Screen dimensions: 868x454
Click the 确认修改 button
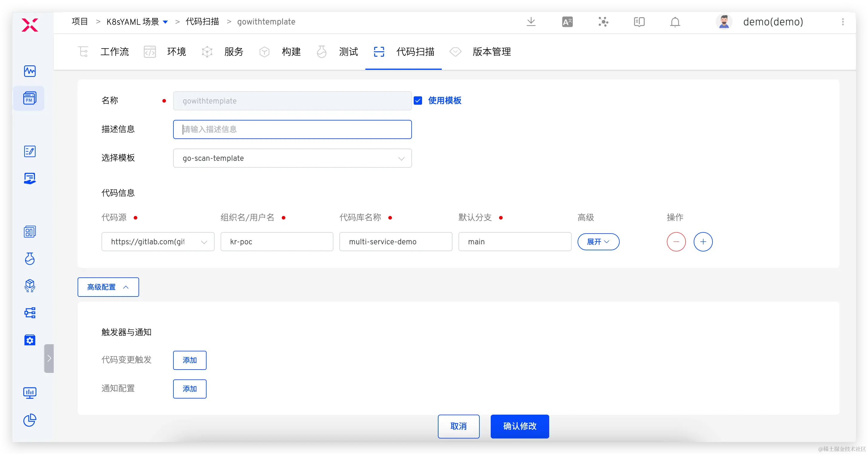tap(520, 426)
